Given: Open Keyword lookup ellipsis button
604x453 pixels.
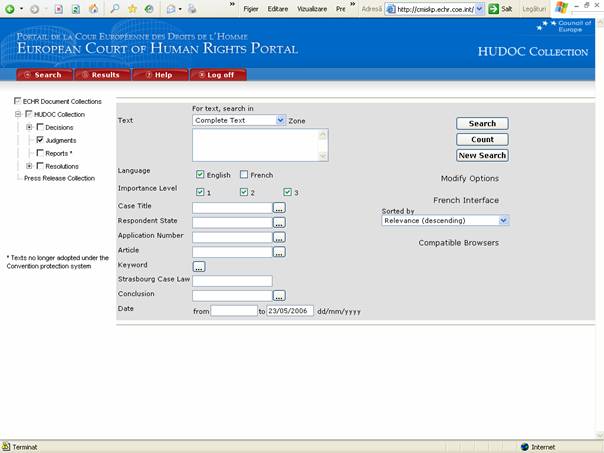Looking at the screenshot, I should tap(199, 267).
